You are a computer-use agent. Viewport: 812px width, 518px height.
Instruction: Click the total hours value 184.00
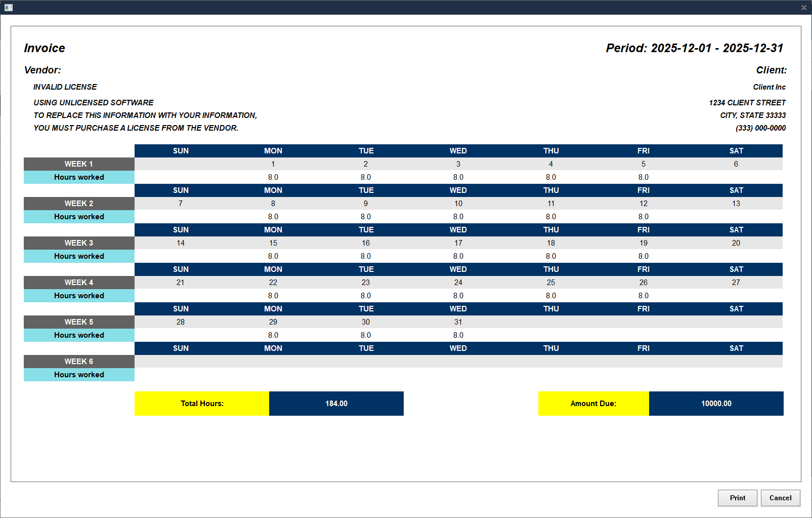point(336,404)
